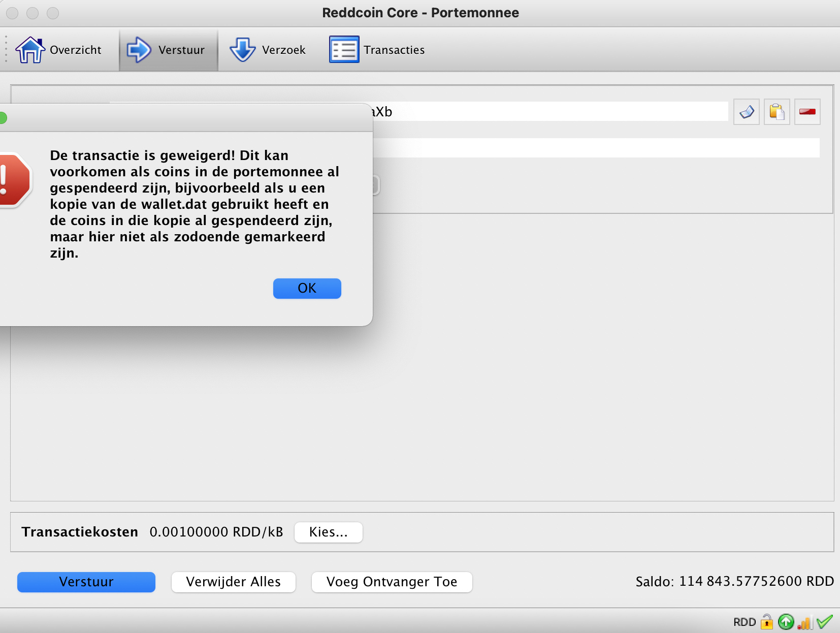Viewport: 840px width, 633px height.
Task: Switch to the Verstuur tab
Action: click(168, 50)
